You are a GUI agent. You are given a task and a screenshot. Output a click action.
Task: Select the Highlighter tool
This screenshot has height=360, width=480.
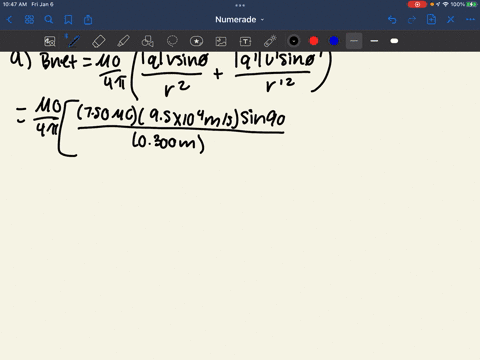(x=123, y=41)
